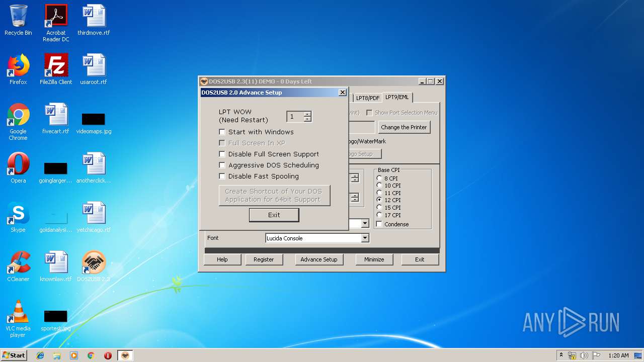Select knownlaw.rtf desktop file
The width and height of the screenshot is (644, 362).
[56, 266]
